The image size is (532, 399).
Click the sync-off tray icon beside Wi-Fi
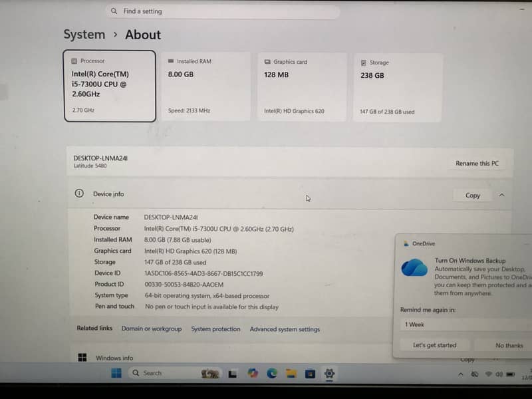click(x=475, y=374)
